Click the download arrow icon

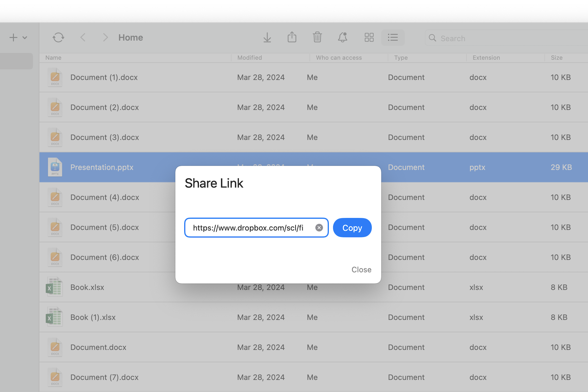(x=267, y=38)
